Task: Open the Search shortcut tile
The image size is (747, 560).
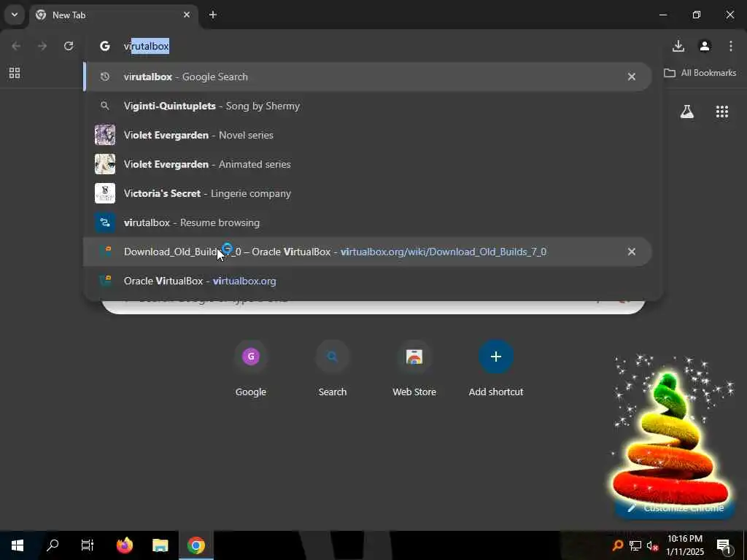Action: [x=333, y=368]
